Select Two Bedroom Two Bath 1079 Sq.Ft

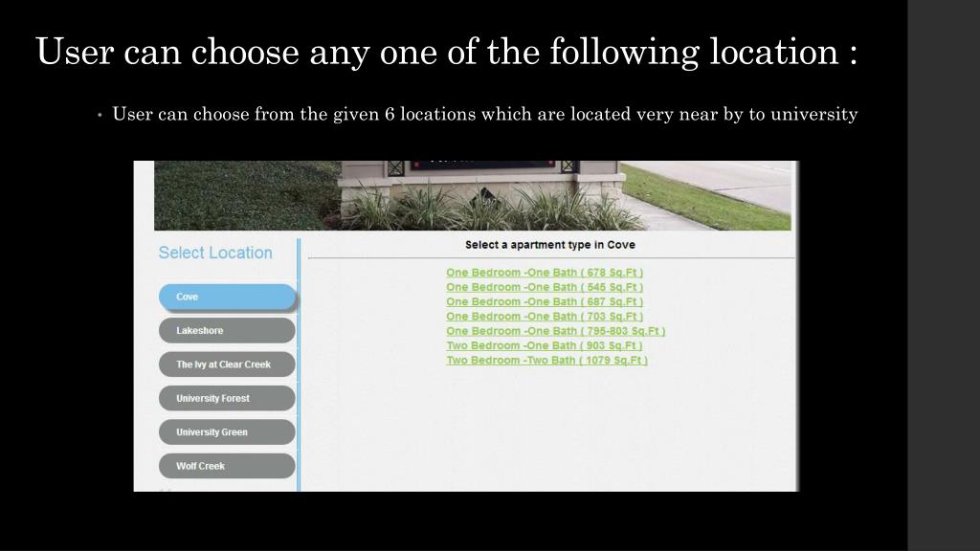pyautogui.click(x=546, y=361)
